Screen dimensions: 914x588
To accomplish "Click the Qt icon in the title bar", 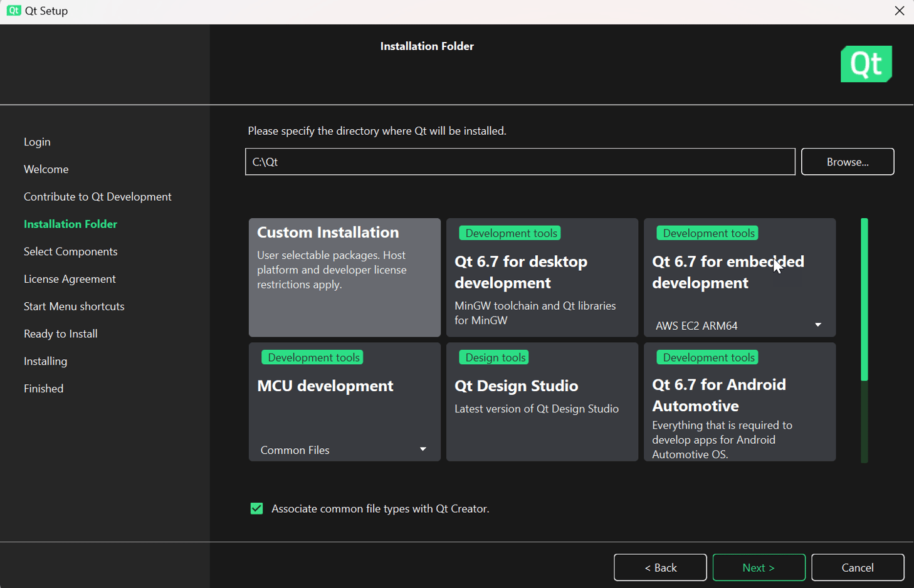I will pyautogui.click(x=13, y=10).
